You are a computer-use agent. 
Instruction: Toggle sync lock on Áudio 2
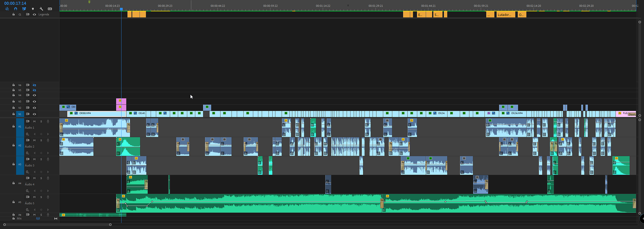(x=28, y=140)
